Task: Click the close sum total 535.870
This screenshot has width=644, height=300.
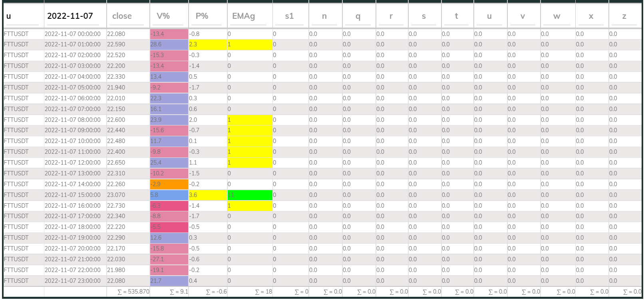Action: pos(133,292)
